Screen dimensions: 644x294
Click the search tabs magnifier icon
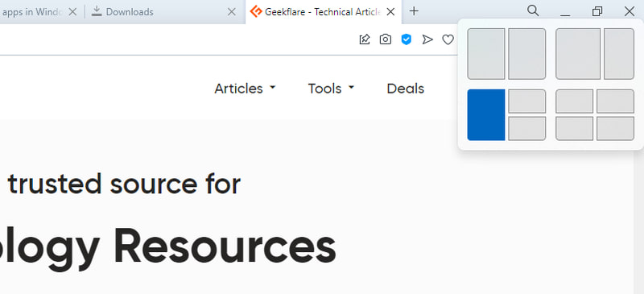pos(533,11)
